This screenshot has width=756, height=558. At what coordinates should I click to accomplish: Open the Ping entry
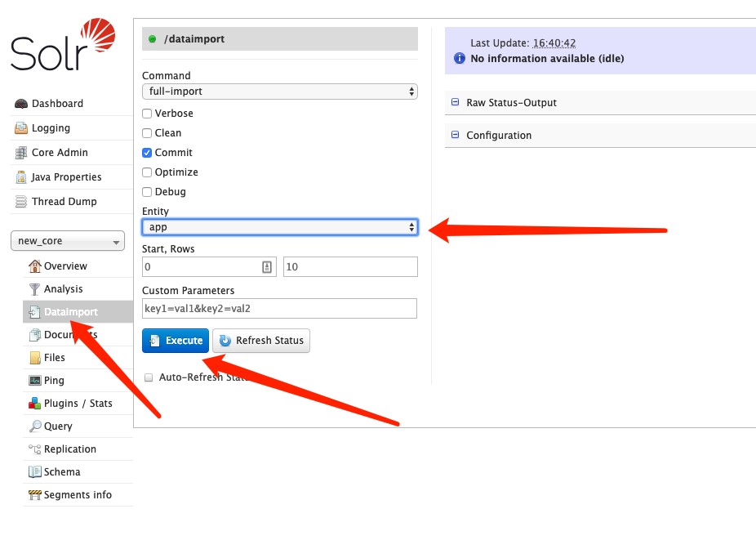pos(54,381)
